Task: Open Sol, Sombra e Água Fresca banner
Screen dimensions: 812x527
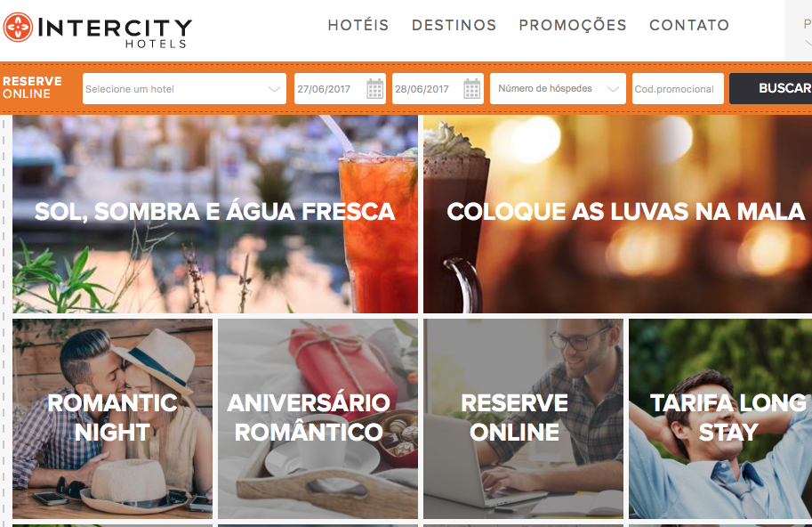Action: pyautogui.click(x=215, y=214)
